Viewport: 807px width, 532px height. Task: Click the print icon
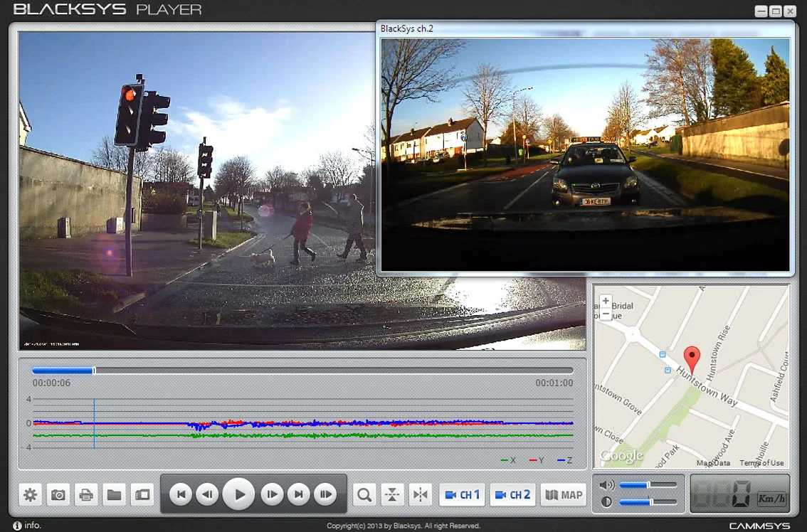point(86,495)
